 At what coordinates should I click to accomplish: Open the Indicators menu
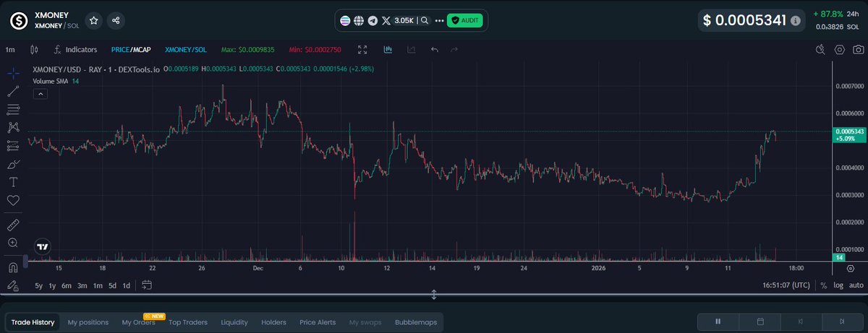tap(75, 50)
